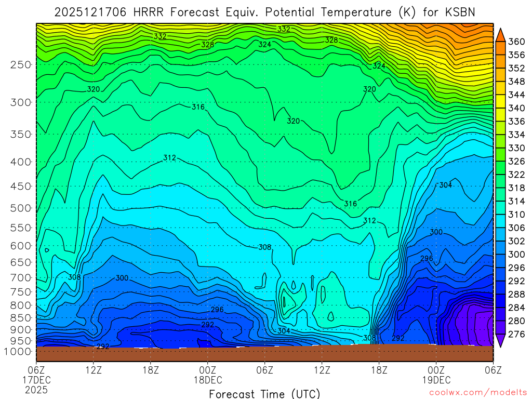Click the 18Z time label on 18DEC
The image size is (532, 399).
[x=379, y=370]
